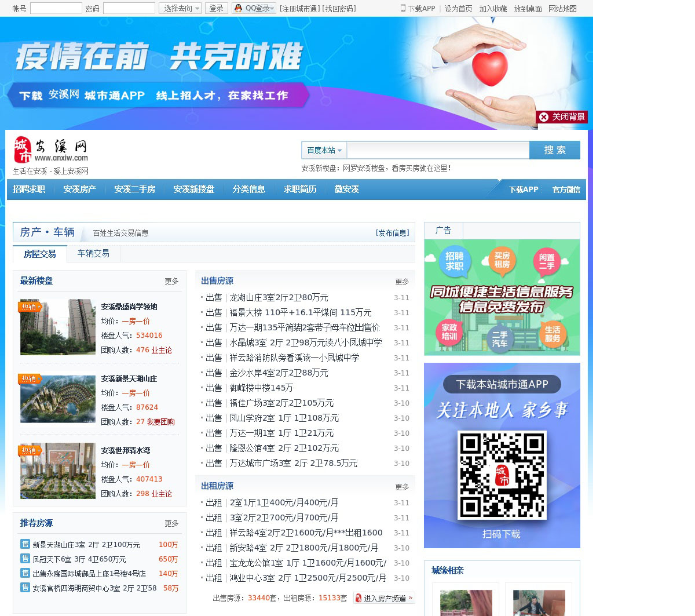
Task: Click the 售 icon beside 新景天湖山庄3室
Action: [x=25, y=544]
